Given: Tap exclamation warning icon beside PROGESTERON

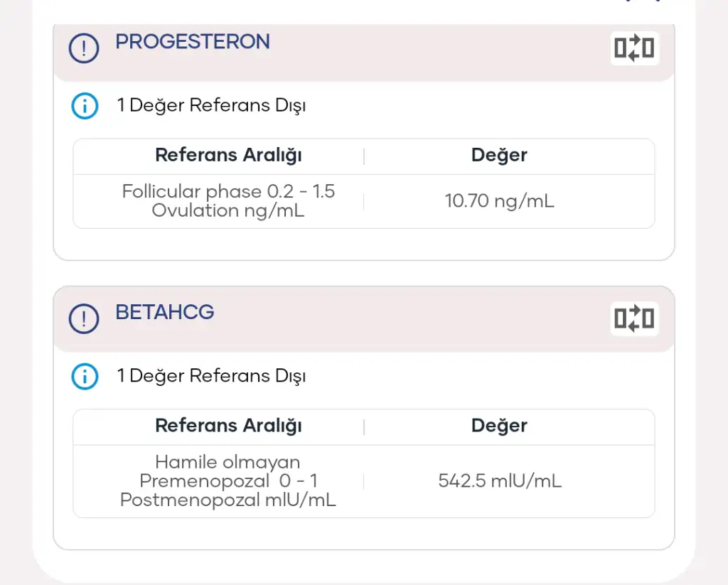Looking at the screenshot, I should pyautogui.click(x=84, y=48).
